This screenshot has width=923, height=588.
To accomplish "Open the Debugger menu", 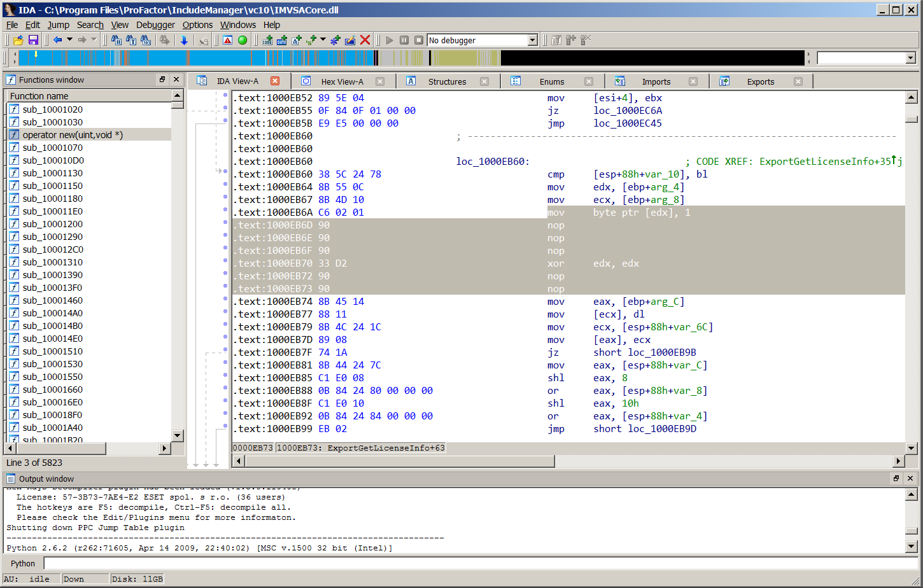I will click(x=155, y=25).
